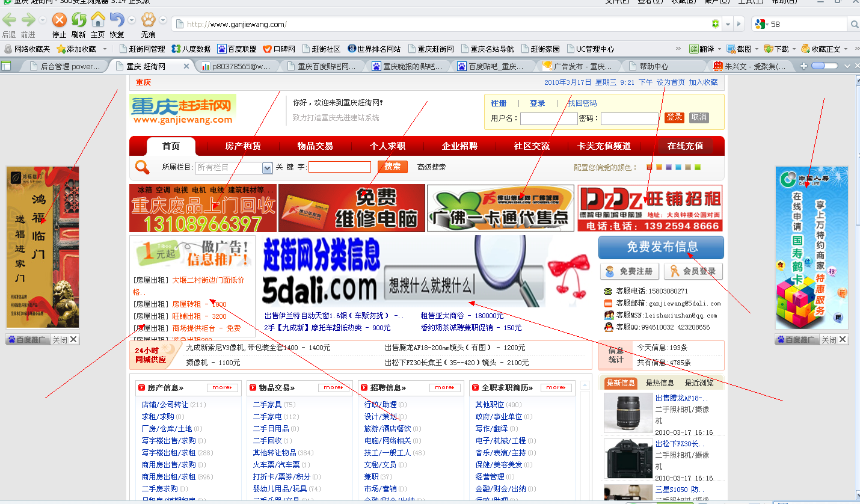Close the right 中国人寿 ad with 关闭
The width and height of the screenshot is (860, 504).
point(834,340)
